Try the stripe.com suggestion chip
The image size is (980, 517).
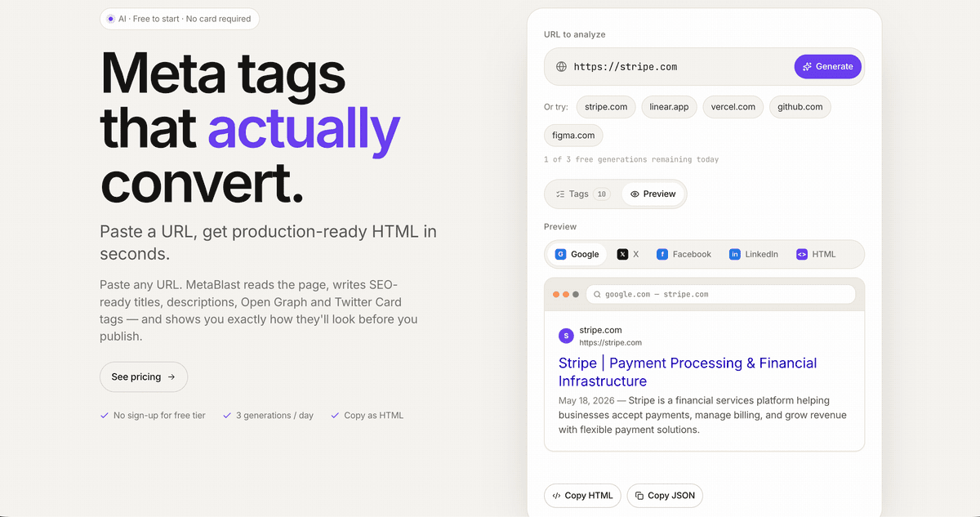point(606,107)
